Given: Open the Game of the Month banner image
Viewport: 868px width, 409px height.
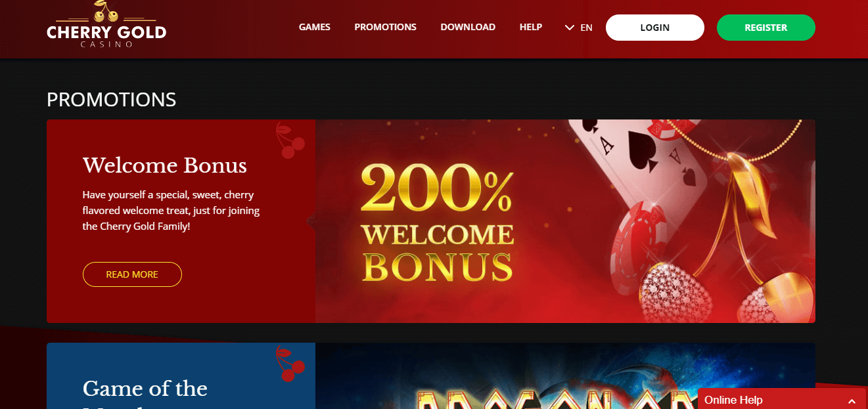Looking at the screenshot, I should coord(565,376).
